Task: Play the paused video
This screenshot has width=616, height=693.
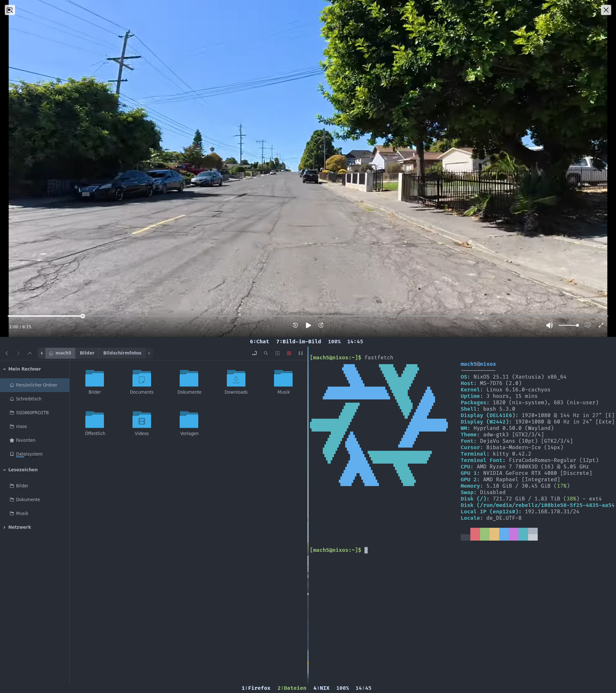Action: click(x=308, y=325)
